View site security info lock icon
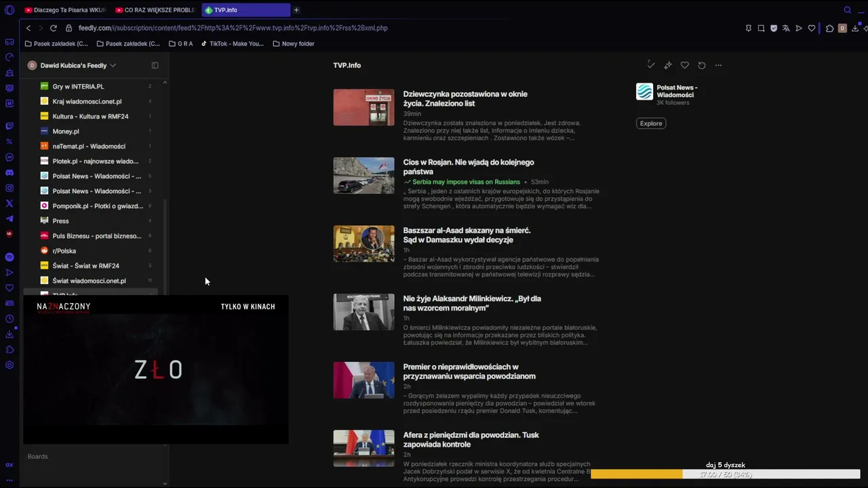 pyautogui.click(x=68, y=28)
